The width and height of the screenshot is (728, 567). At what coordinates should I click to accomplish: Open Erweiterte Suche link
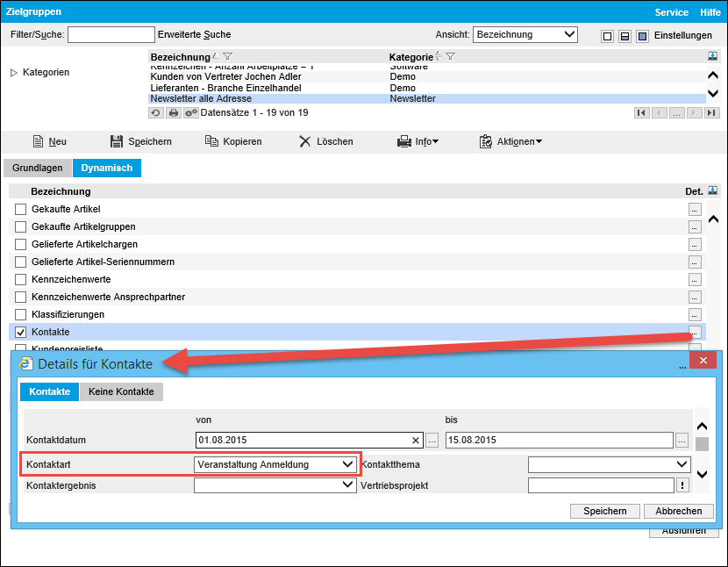(194, 35)
